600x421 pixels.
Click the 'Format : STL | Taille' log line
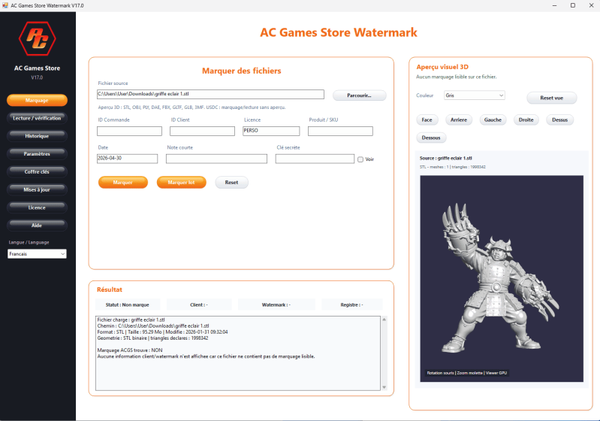(163, 332)
